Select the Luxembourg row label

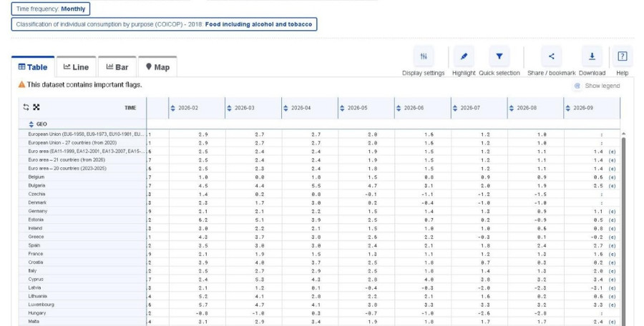41,305
